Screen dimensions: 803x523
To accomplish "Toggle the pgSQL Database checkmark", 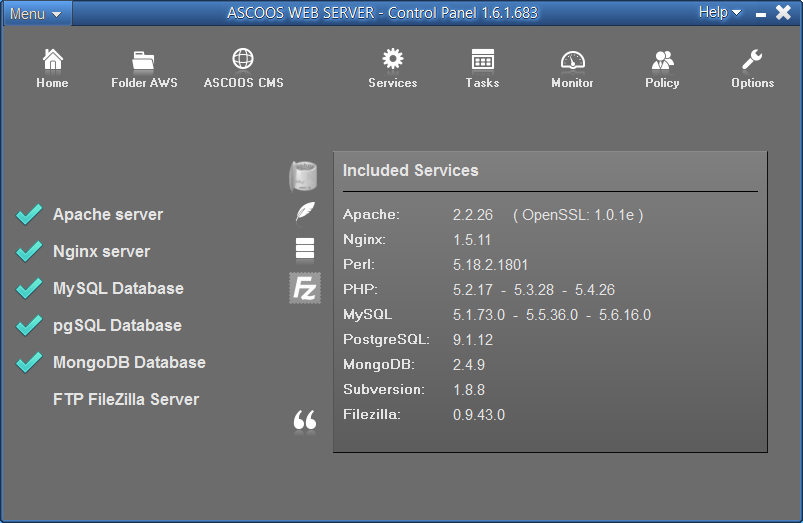I will [x=29, y=325].
